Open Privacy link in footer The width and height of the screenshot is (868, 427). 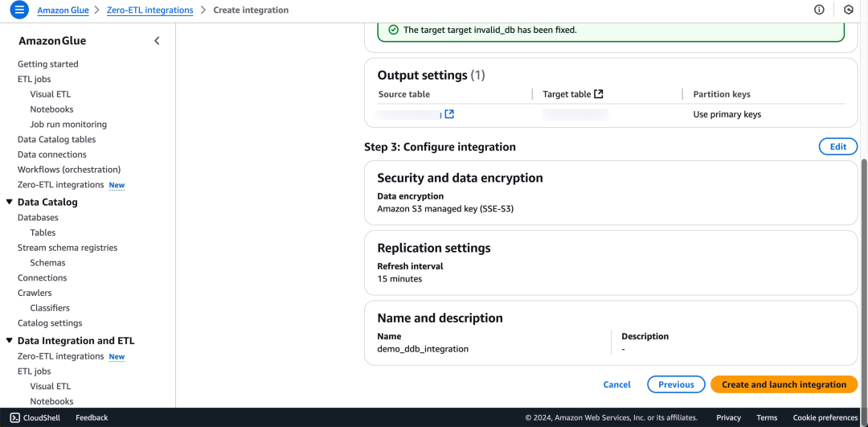[728, 417]
